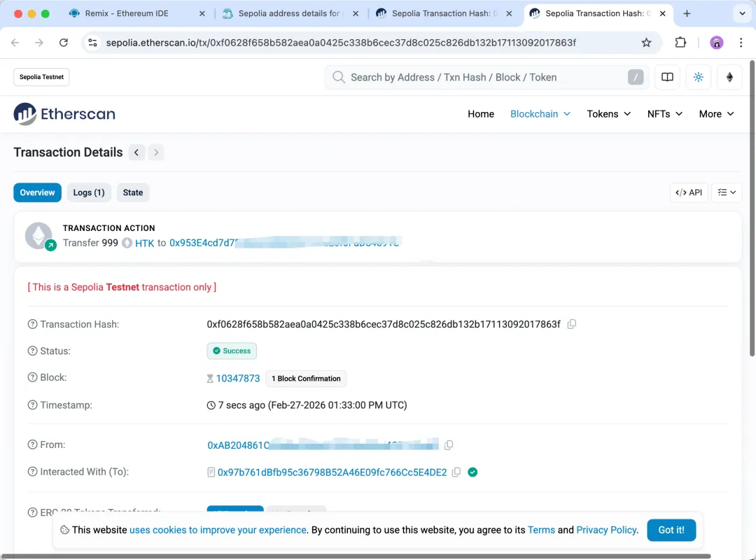
Task: Bookmark this page with the star icon
Action: pos(647,43)
